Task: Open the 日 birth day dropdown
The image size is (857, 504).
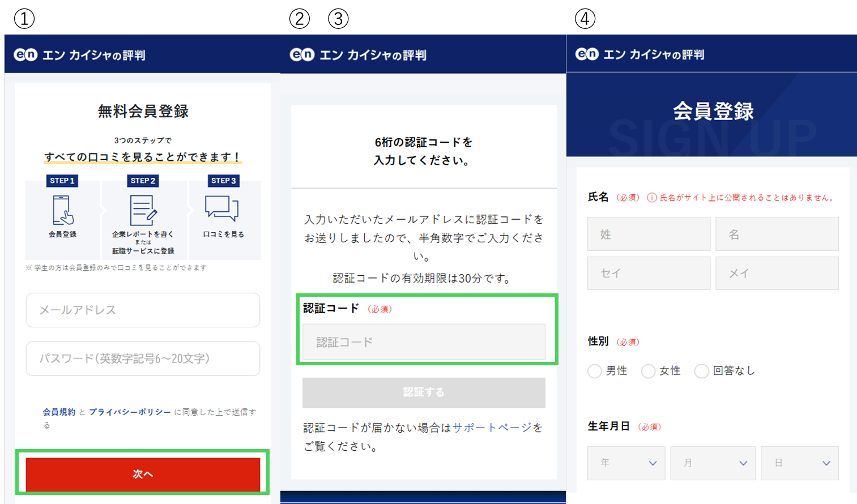Action: (799, 463)
